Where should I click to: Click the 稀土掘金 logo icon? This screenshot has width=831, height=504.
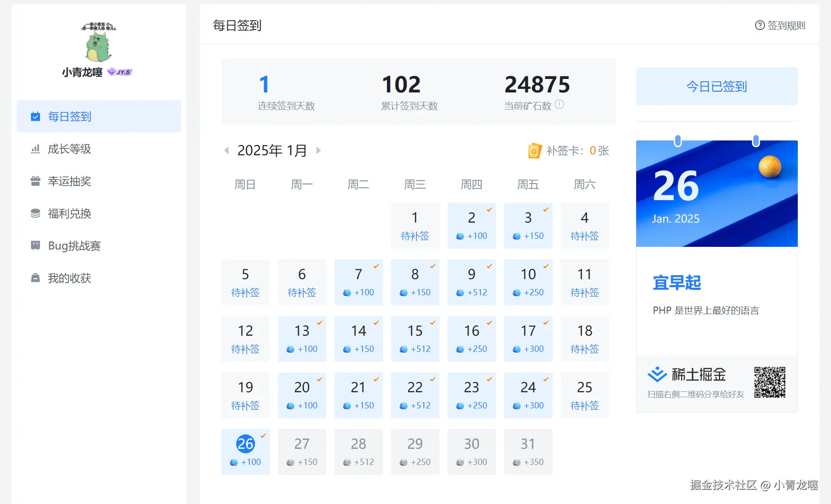pos(656,374)
